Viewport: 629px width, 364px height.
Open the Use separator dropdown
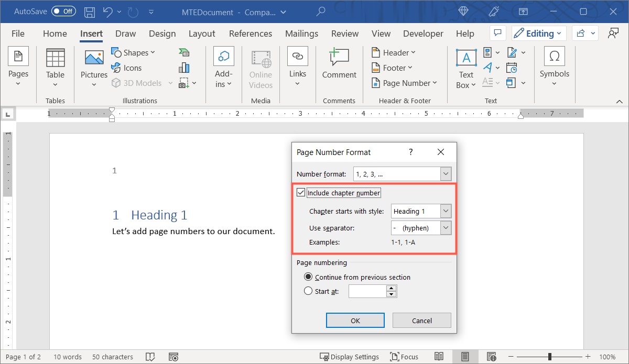click(x=445, y=228)
